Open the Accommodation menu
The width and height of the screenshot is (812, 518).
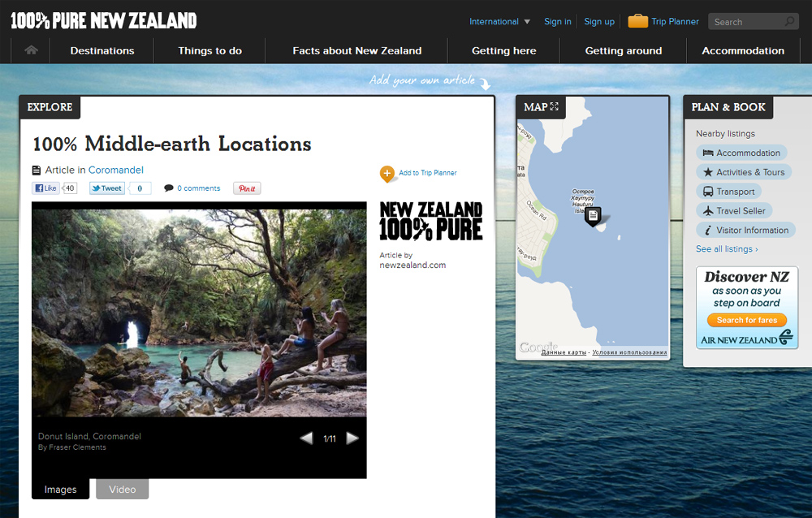click(x=743, y=51)
